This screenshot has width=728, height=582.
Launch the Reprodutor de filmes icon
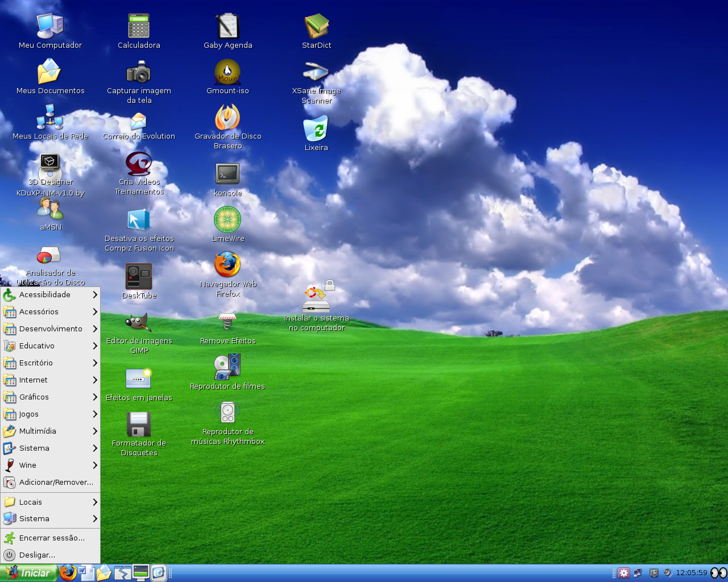227,367
